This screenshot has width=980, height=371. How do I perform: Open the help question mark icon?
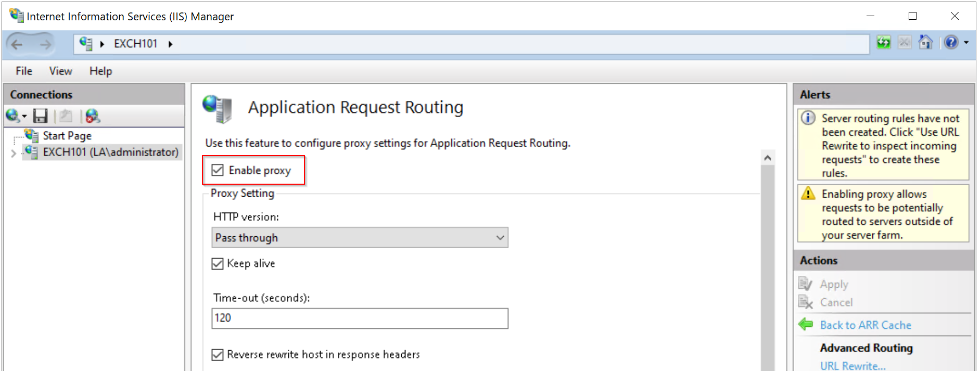[x=951, y=43]
